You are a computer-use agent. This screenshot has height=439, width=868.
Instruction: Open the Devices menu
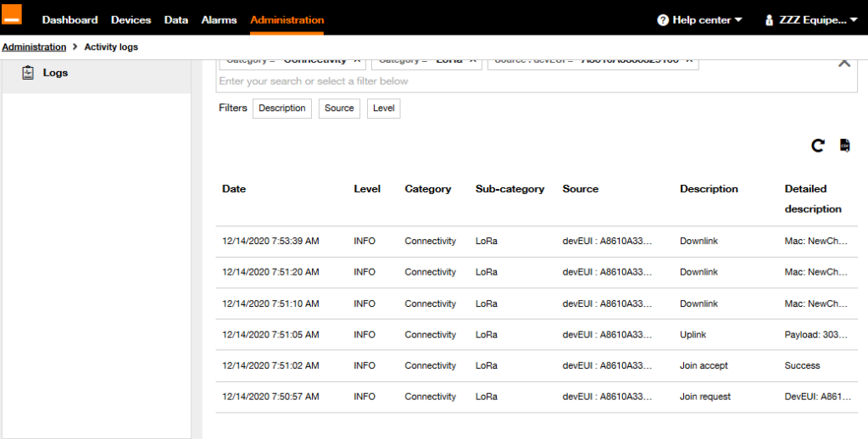[131, 20]
